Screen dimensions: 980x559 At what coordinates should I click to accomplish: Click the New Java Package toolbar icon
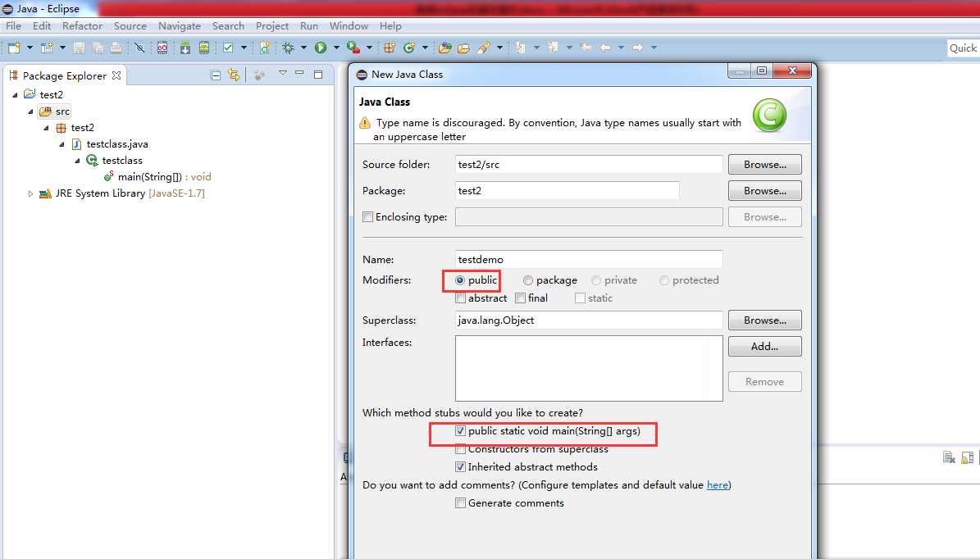point(389,48)
